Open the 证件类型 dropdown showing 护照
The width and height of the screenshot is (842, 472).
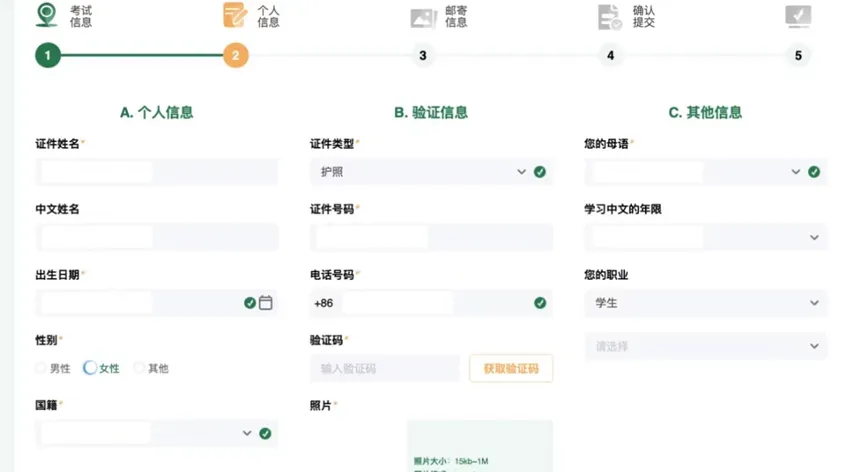430,172
